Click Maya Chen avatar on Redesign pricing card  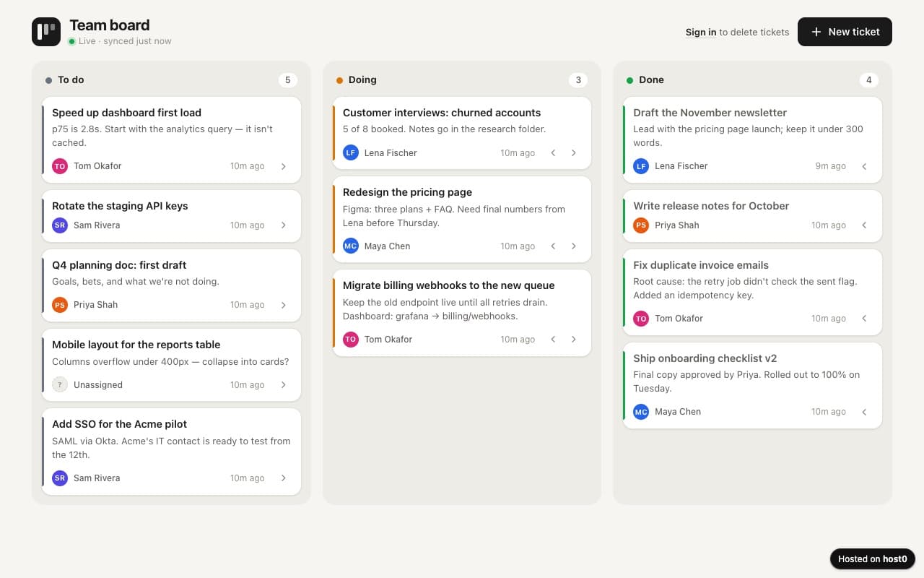(351, 246)
